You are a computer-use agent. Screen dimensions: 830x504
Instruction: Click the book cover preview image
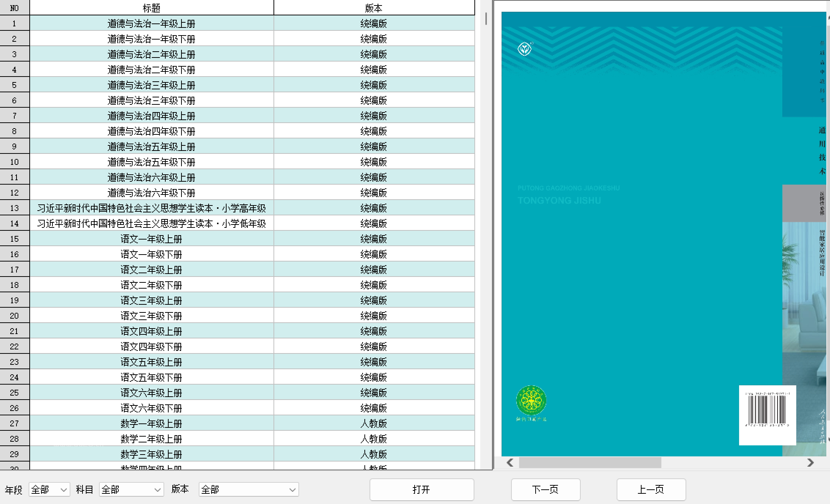click(664, 234)
